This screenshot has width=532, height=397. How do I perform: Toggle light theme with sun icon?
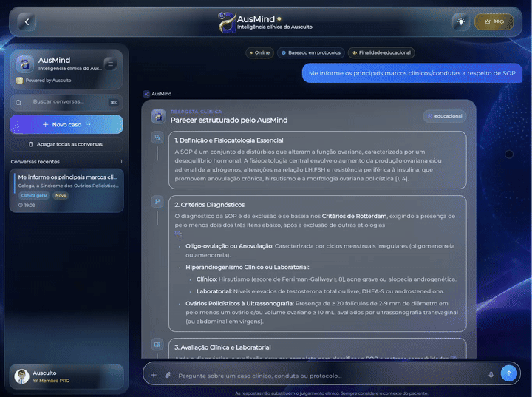tap(461, 22)
